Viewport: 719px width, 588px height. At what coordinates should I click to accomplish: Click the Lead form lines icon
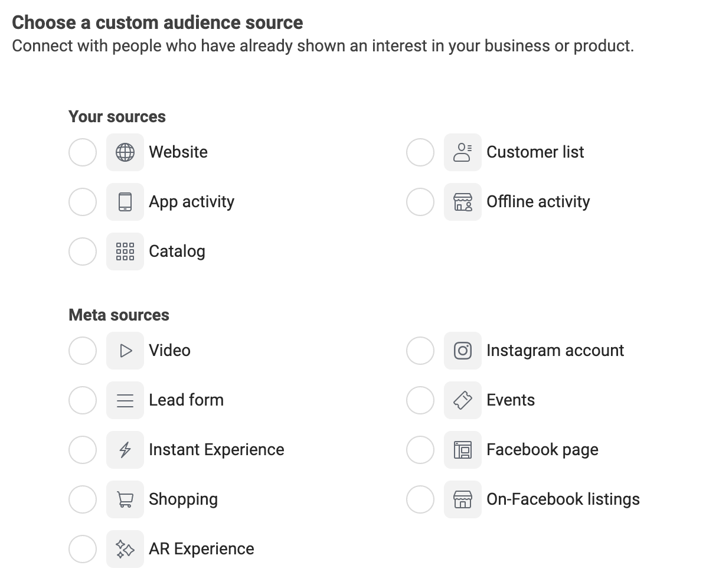pos(125,400)
